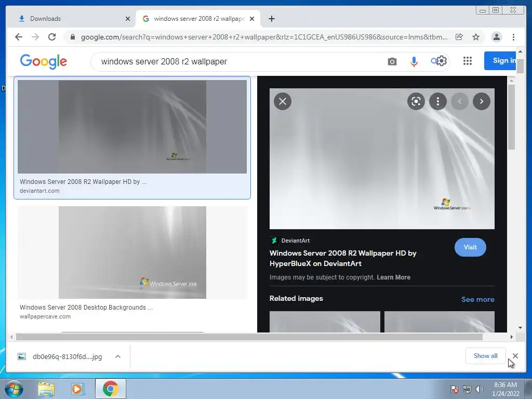Go back to the previous page
The height and width of the screenshot is (399, 532).
(19, 37)
